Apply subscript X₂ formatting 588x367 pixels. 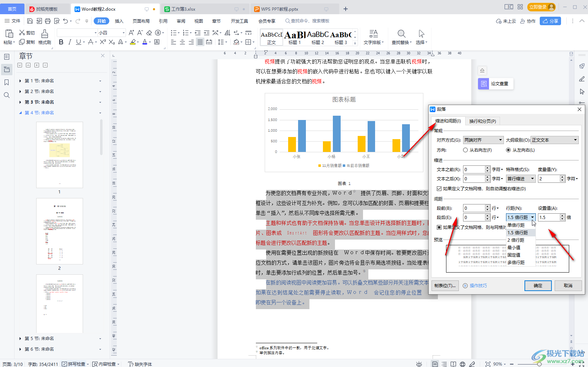tap(111, 42)
